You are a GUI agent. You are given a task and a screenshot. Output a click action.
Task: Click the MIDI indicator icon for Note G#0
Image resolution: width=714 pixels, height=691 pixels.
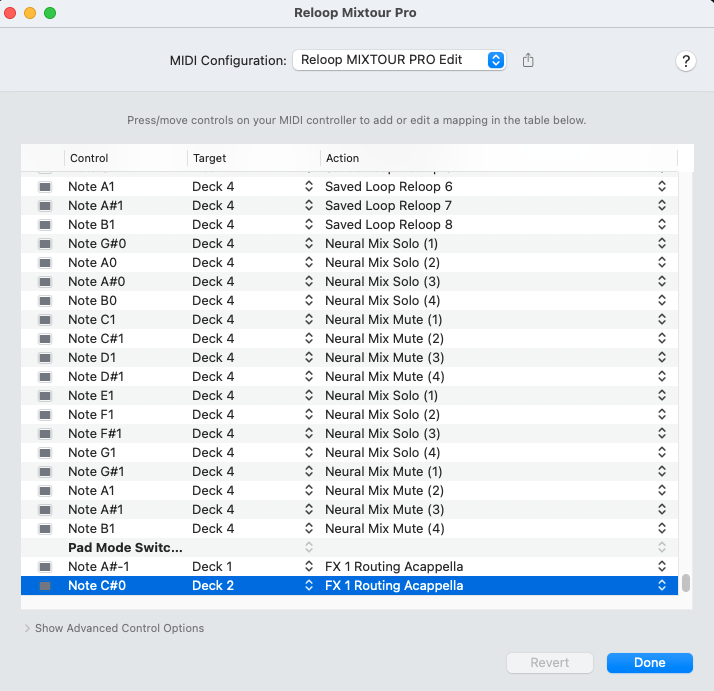tap(45, 244)
